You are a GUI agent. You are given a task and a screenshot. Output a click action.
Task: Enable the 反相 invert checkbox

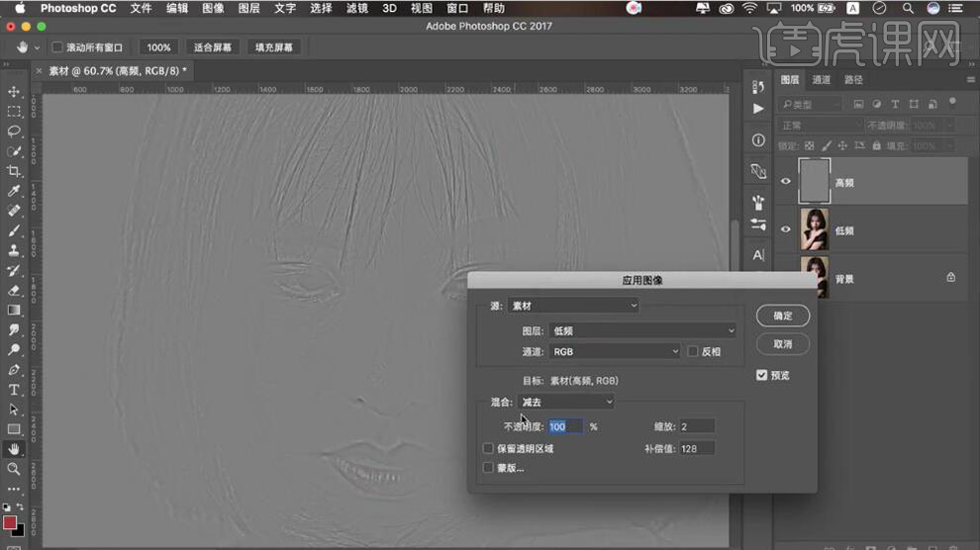693,351
